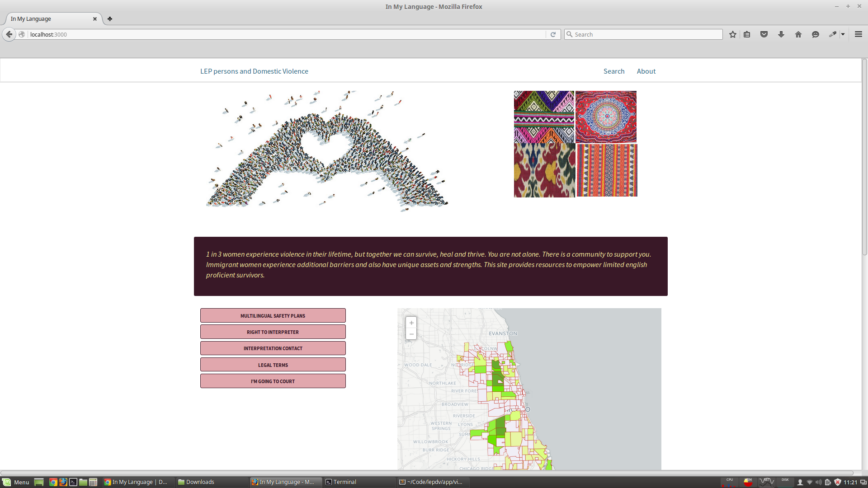The image size is (868, 488).
Task: Click the Pocket save icon
Action: (x=764, y=34)
